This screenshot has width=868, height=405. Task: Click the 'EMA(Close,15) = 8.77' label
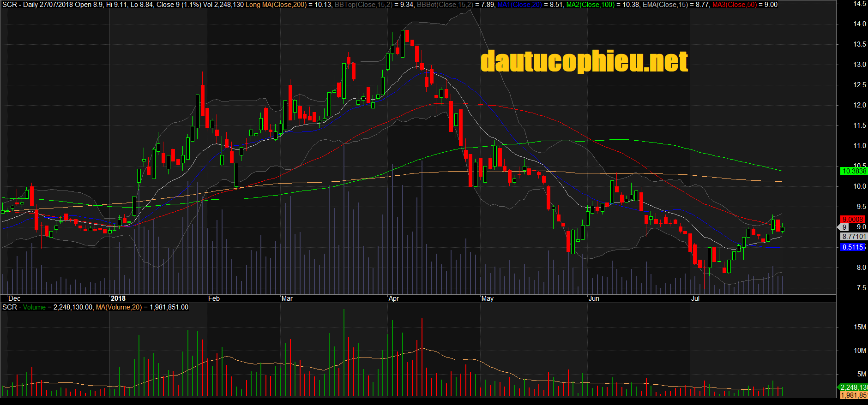tap(675, 5)
